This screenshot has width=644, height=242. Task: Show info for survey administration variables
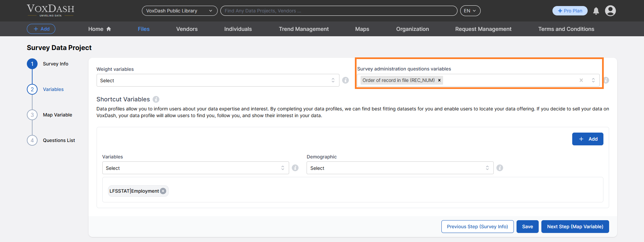tap(606, 80)
